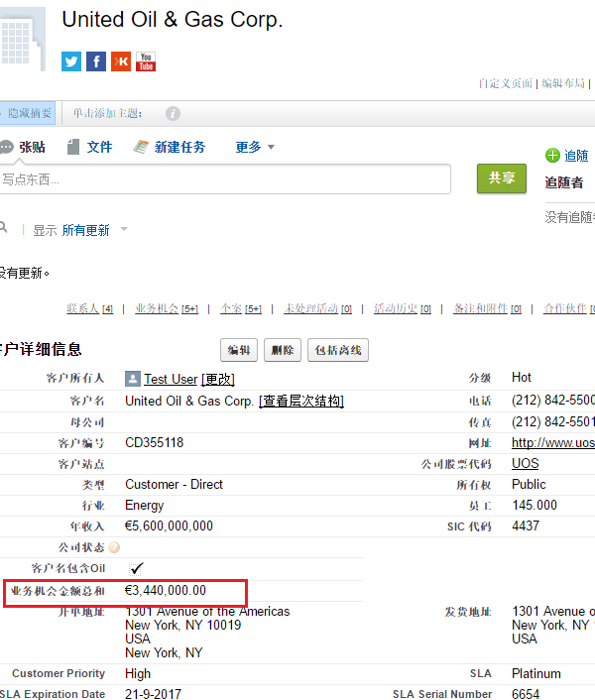
Task: Expand the 更多 dropdown menu
Action: pos(255,147)
